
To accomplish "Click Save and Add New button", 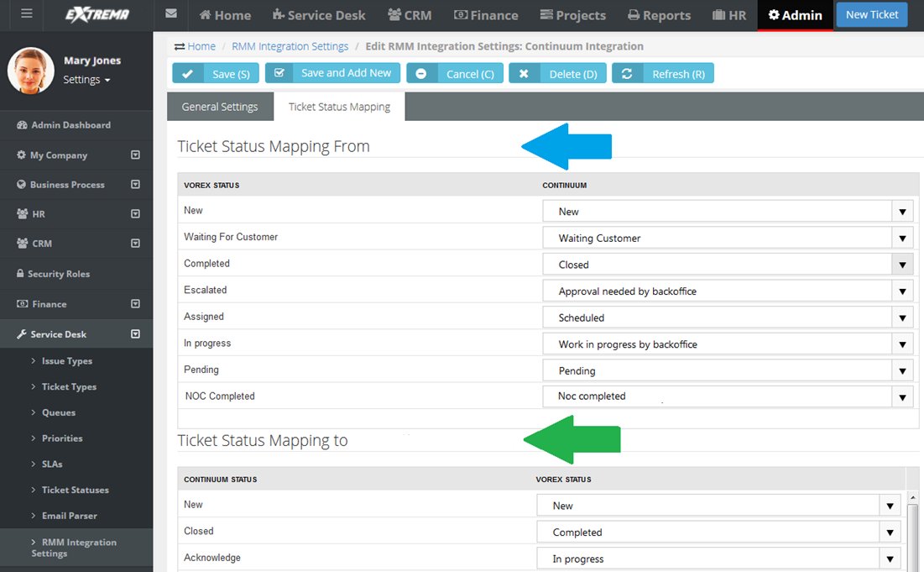I will tap(332, 72).
